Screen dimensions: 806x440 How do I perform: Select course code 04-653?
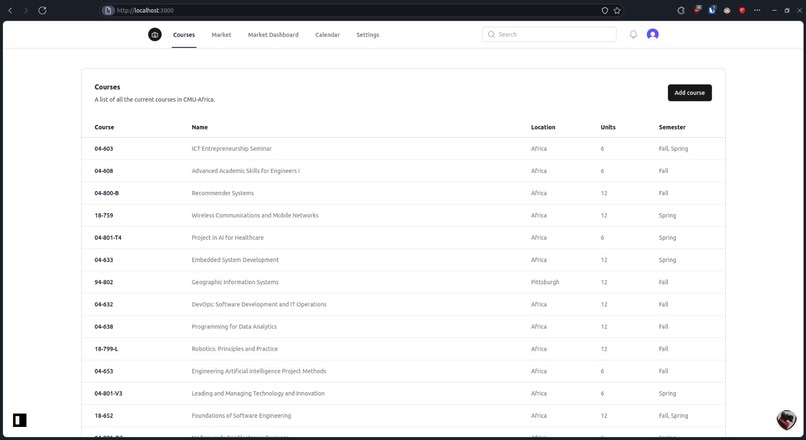pos(104,371)
